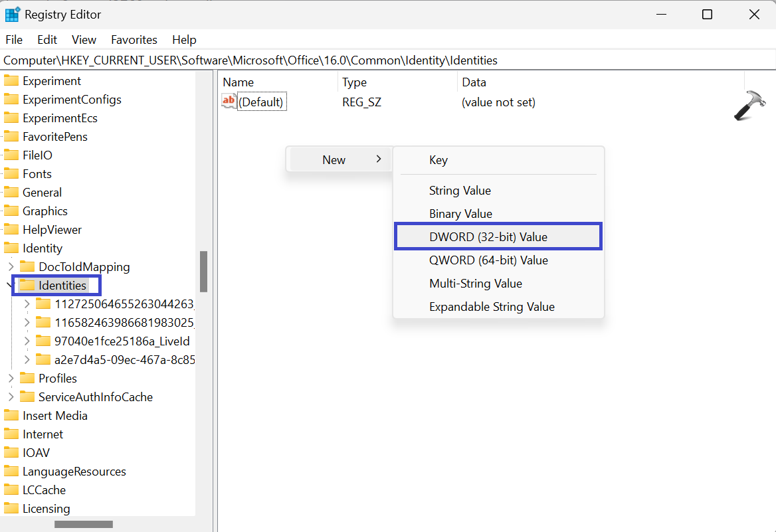
Task: Open the File menu
Action: [x=13, y=39]
